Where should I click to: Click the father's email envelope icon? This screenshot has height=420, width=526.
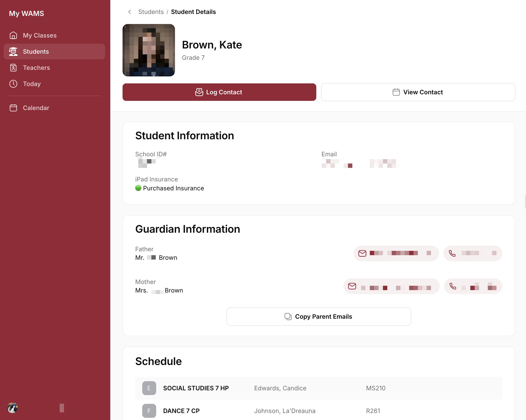coord(362,253)
